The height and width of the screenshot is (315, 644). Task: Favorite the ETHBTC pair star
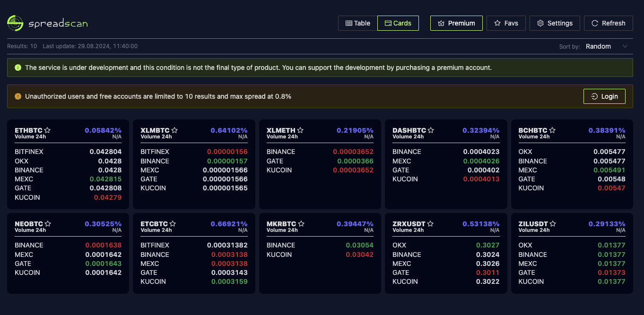coord(47,130)
